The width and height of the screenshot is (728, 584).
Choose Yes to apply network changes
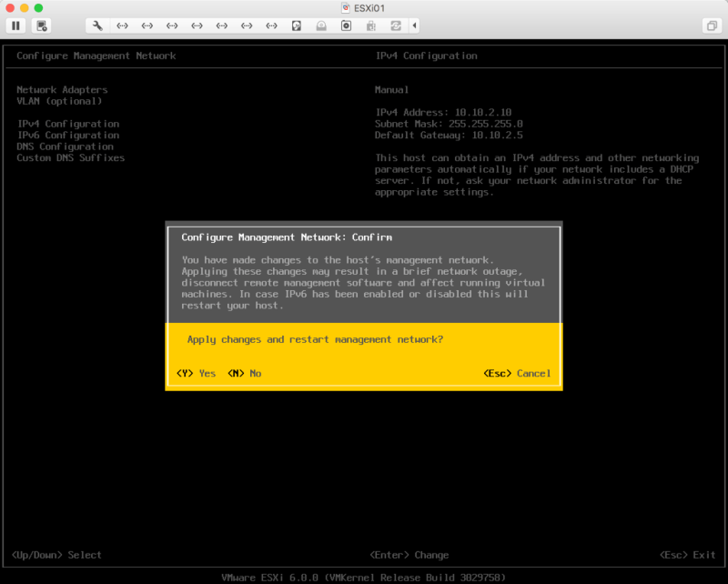(x=196, y=373)
